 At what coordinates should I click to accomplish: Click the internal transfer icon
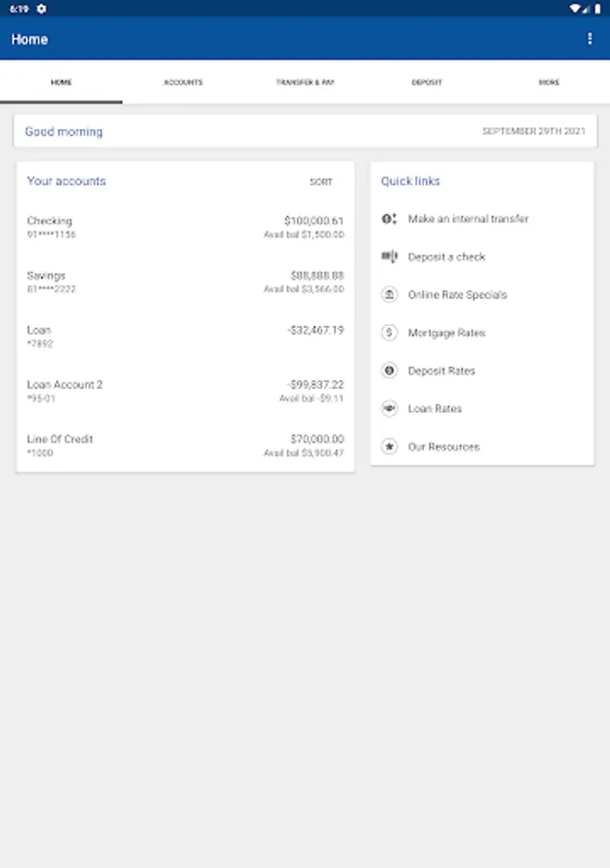[389, 219]
